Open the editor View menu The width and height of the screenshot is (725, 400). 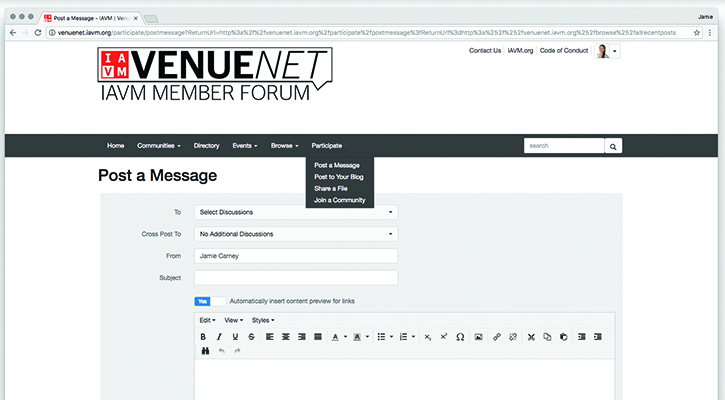coord(233,320)
